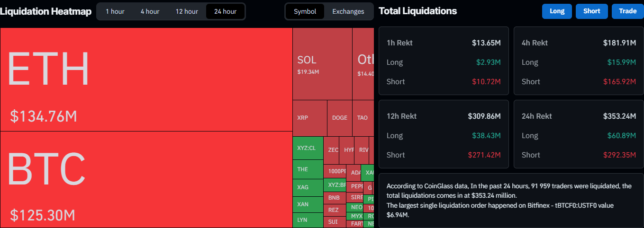Screen dimensions: 644x228
Task: Open Trade via the blue button
Action: pos(627,11)
